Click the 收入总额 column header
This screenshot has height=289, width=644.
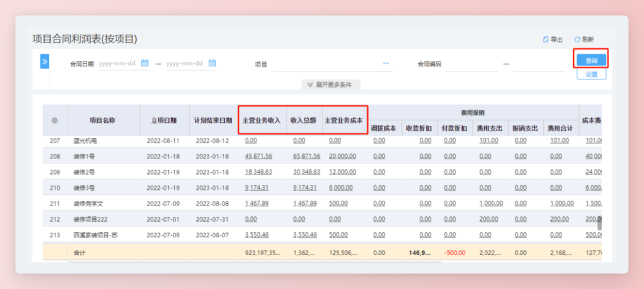click(x=304, y=121)
